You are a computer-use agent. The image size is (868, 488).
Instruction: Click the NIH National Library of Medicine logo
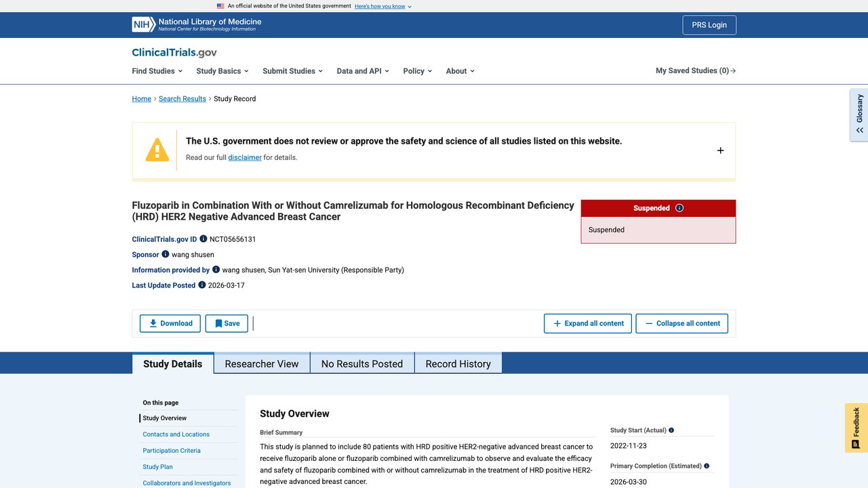coord(197,24)
